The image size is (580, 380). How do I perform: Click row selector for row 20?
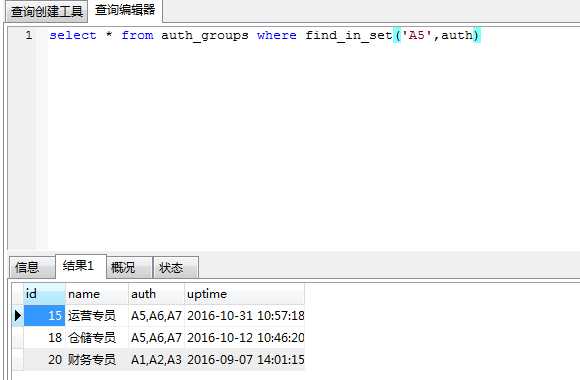18,359
